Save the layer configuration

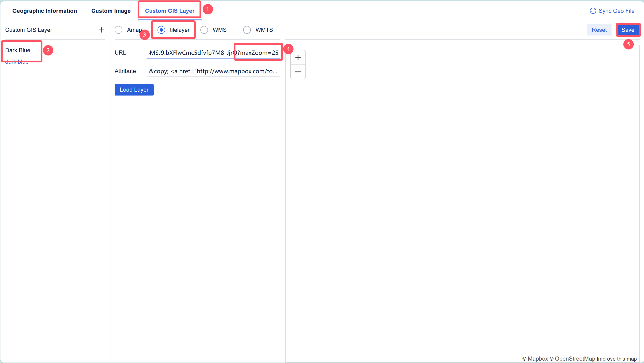pyautogui.click(x=628, y=30)
